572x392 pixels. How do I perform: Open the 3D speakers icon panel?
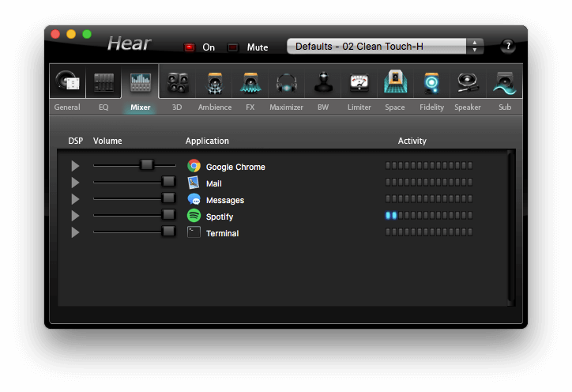tap(177, 83)
